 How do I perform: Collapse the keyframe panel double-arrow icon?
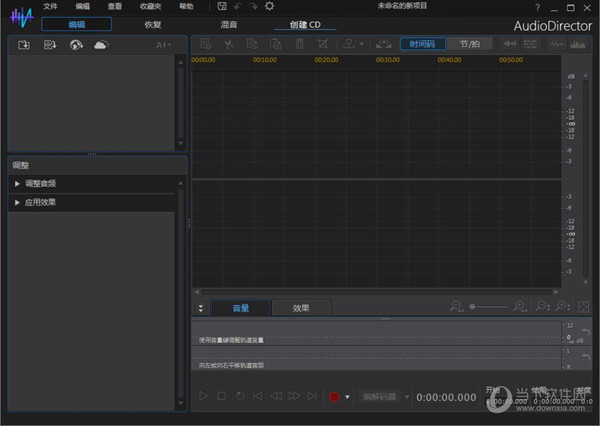[201, 308]
